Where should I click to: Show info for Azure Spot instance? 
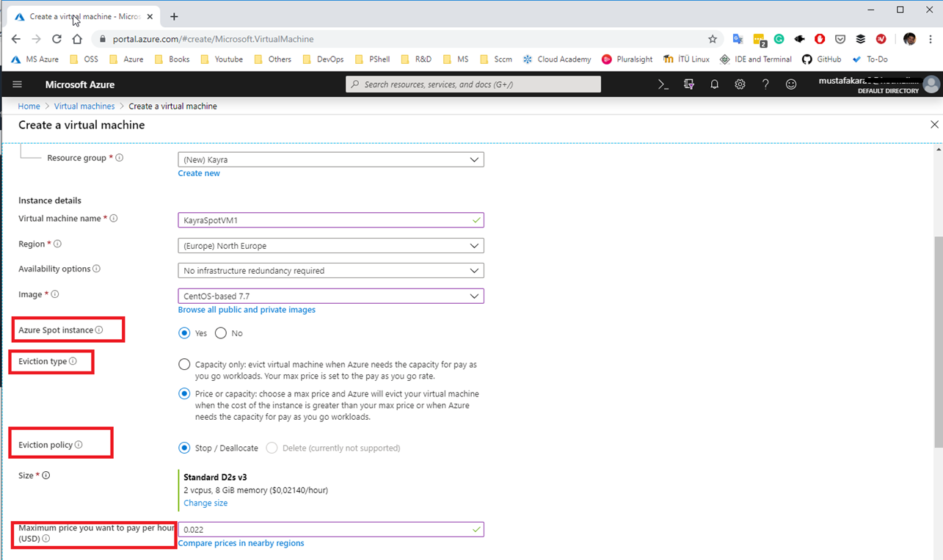coord(99,330)
